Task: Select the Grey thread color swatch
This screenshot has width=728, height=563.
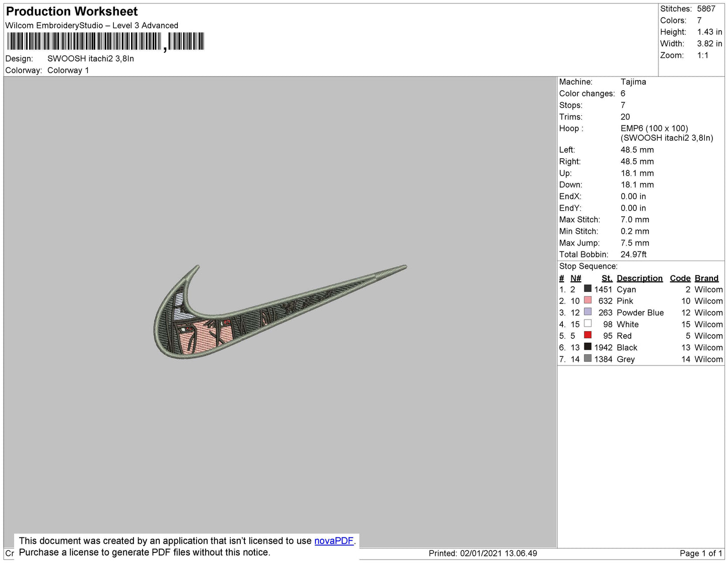Action: pyautogui.click(x=587, y=358)
